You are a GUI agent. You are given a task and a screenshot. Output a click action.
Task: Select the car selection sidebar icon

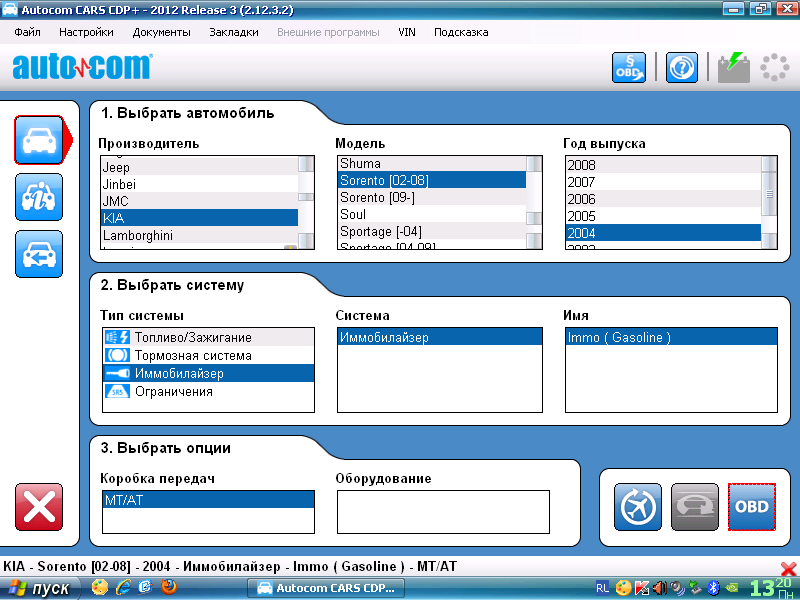(x=39, y=140)
